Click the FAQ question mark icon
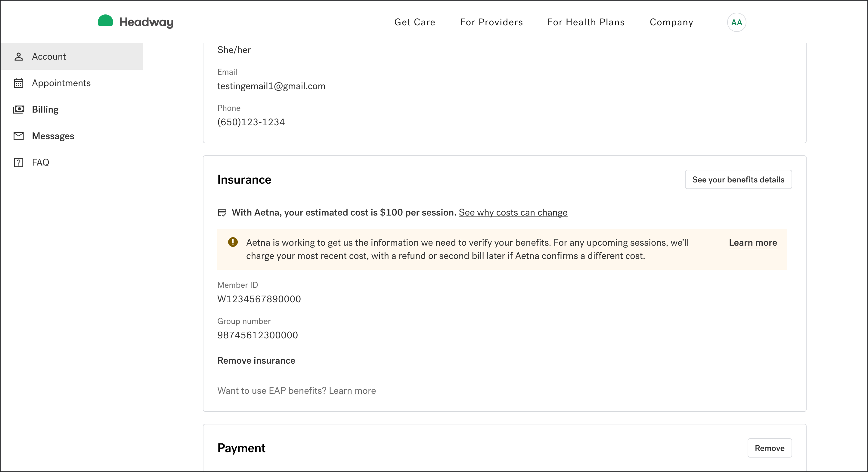The height and width of the screenshot is (472, 868). pyautogui.click(x=19, y=162)
